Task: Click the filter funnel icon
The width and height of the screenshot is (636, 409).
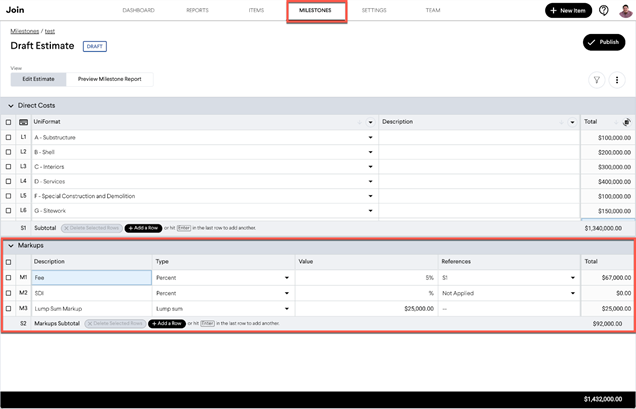Action: click(x=597, y=80)
